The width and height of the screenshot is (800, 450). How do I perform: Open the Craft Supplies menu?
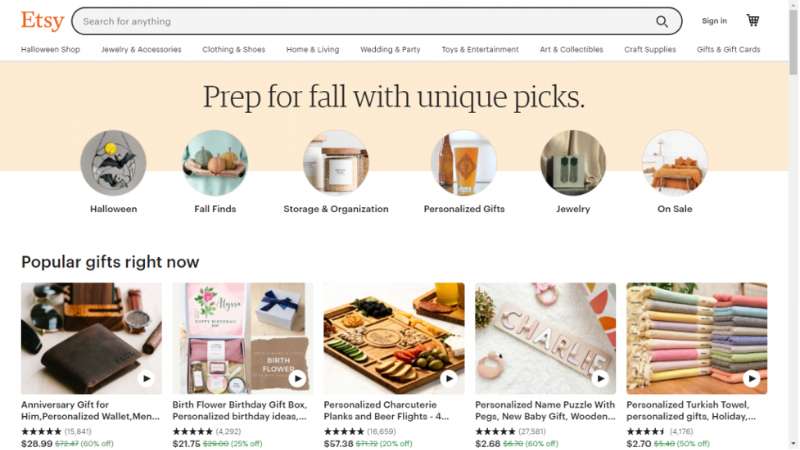(x=650, y=49)
